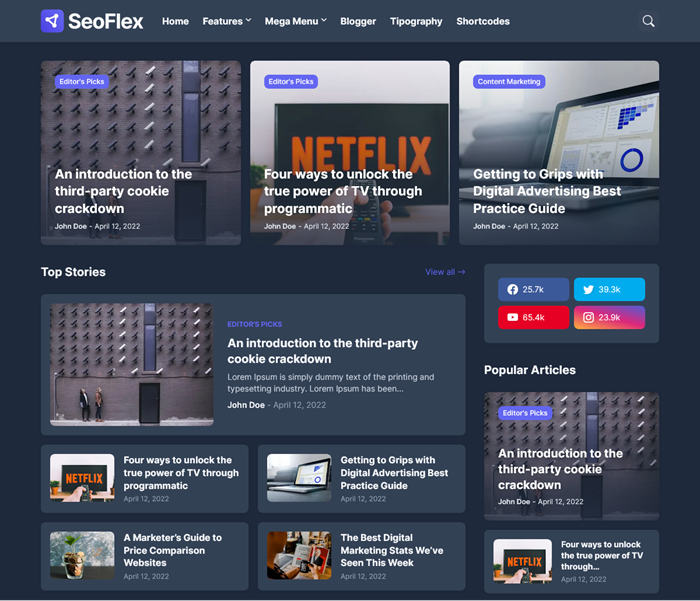This screenshot has width=700, height=601.
Task: Click John Doe author on Digital Advertising hero card
Action: click(x=489, y=226)
